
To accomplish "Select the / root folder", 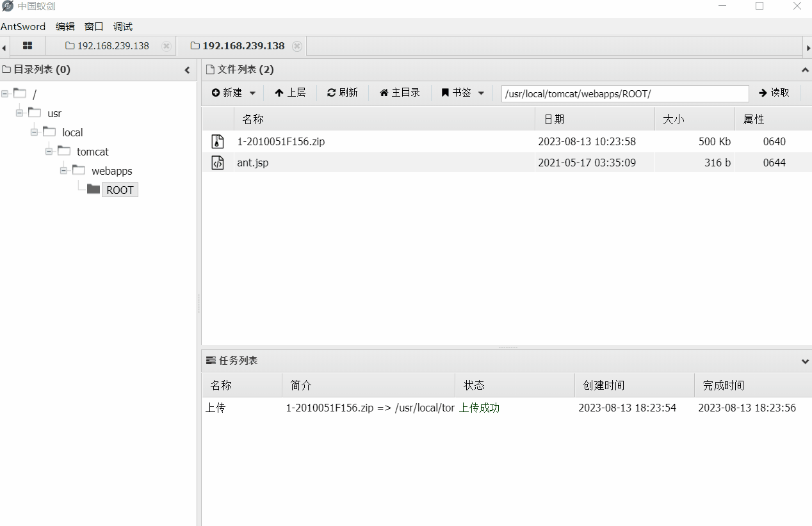I will point(35,95).
